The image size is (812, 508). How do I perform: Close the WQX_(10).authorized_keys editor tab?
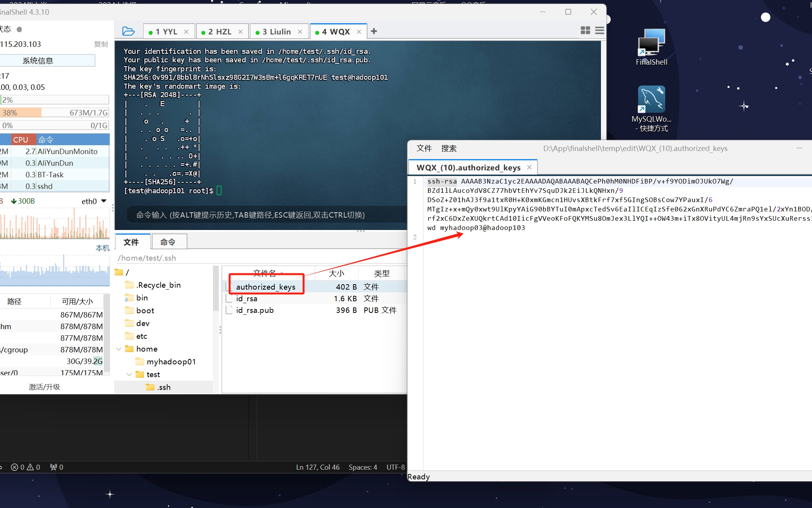click(x=529, y=167)
